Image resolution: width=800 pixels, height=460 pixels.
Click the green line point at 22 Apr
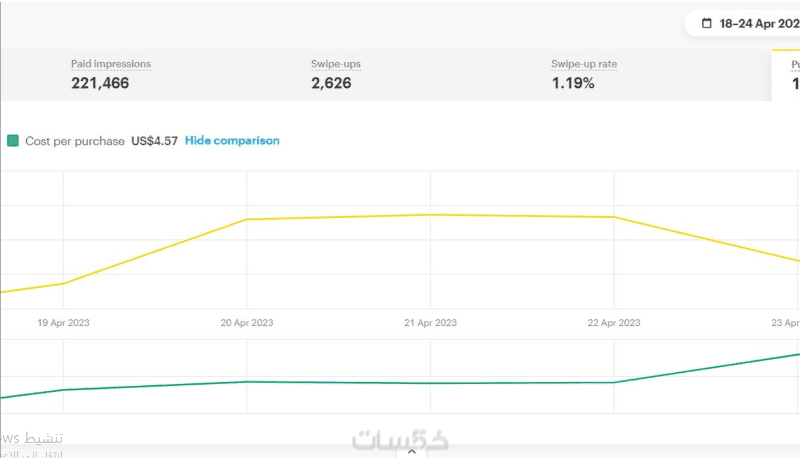(x=614, y=382)
